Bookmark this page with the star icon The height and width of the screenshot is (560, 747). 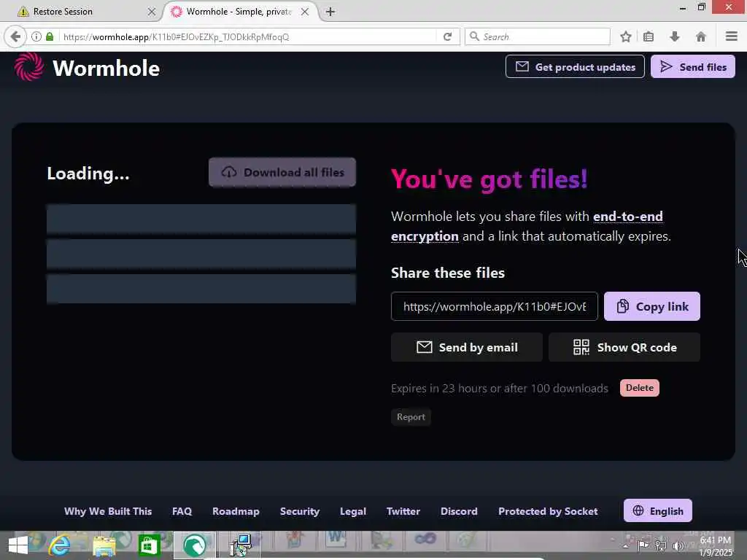tap(626, 36)
